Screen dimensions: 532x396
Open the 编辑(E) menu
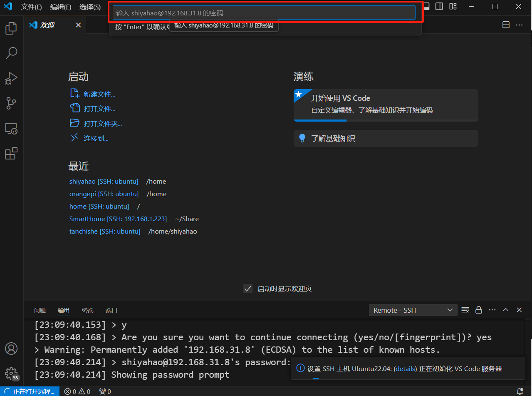pyautogui.click(x=61, y=7)
